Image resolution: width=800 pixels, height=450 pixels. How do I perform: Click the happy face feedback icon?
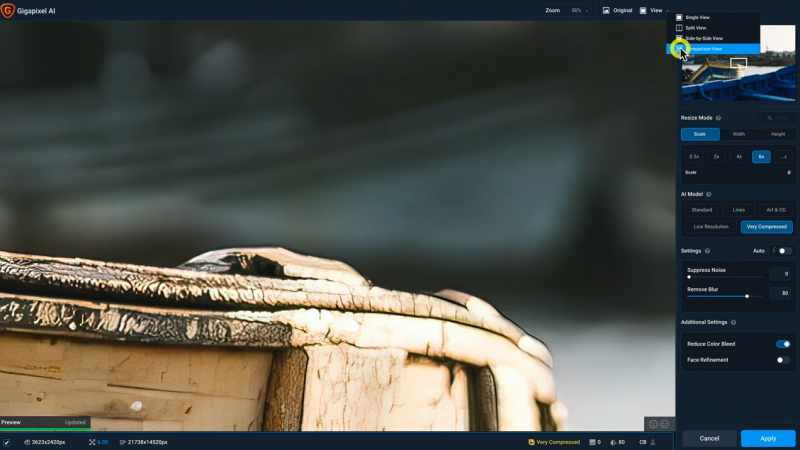(x=652, y=424)
